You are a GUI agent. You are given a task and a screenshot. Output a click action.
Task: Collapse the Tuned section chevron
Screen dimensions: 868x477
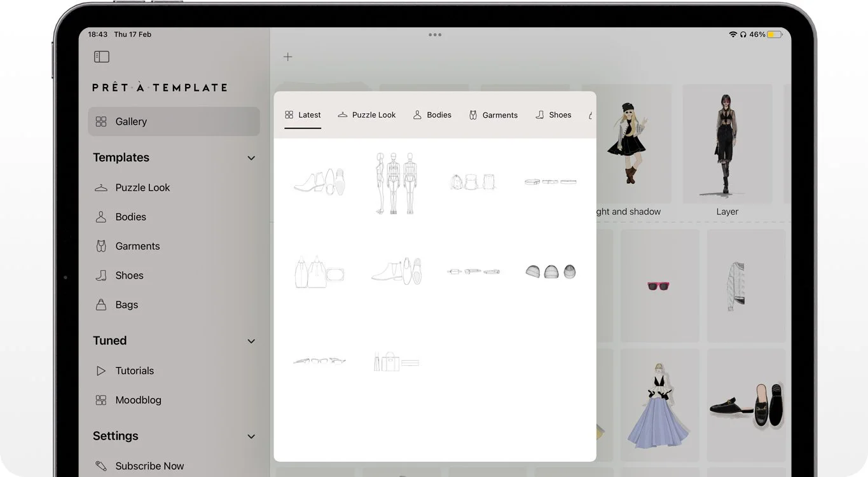[x=251, y=341]
